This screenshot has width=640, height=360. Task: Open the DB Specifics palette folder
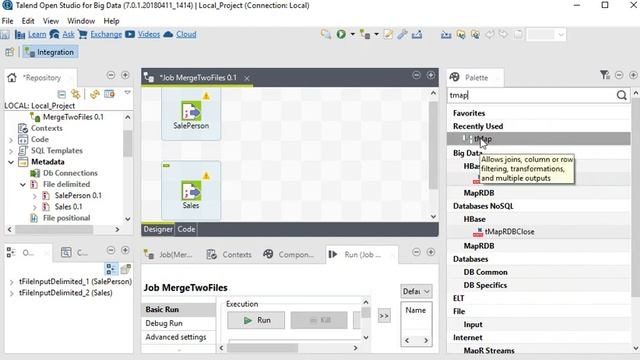(485, 285)
